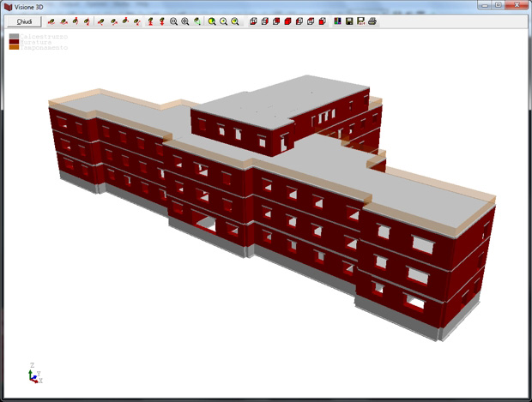Click the XYZ axis indicator
Viewport: 532px width, 402px height.
(x=35, y=374)
